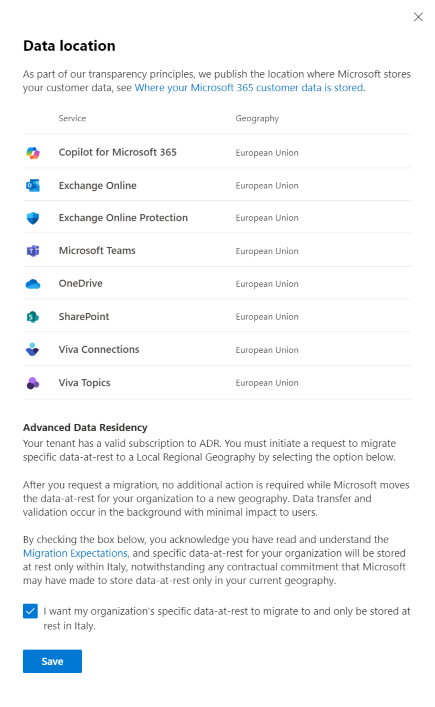Click the SharePoint icon
435x707 pixels.
pyautogui.click(x=32, y=317)
